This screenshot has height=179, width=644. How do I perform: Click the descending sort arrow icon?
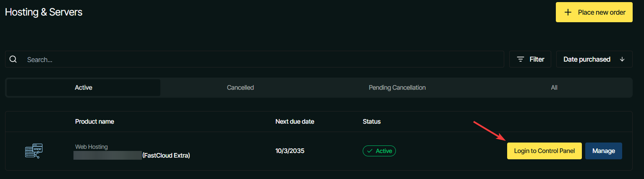[622, 60]
